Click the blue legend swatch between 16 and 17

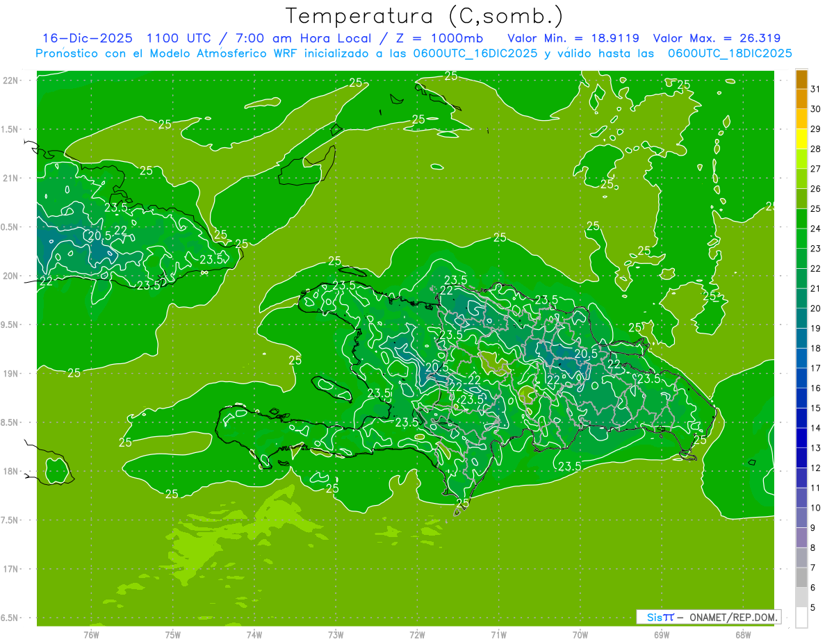pos(802,378)
